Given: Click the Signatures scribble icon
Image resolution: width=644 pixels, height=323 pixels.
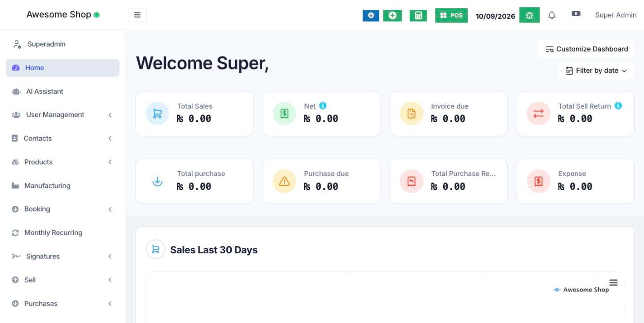Looking at the screenshot, I should tap(16, 257).
